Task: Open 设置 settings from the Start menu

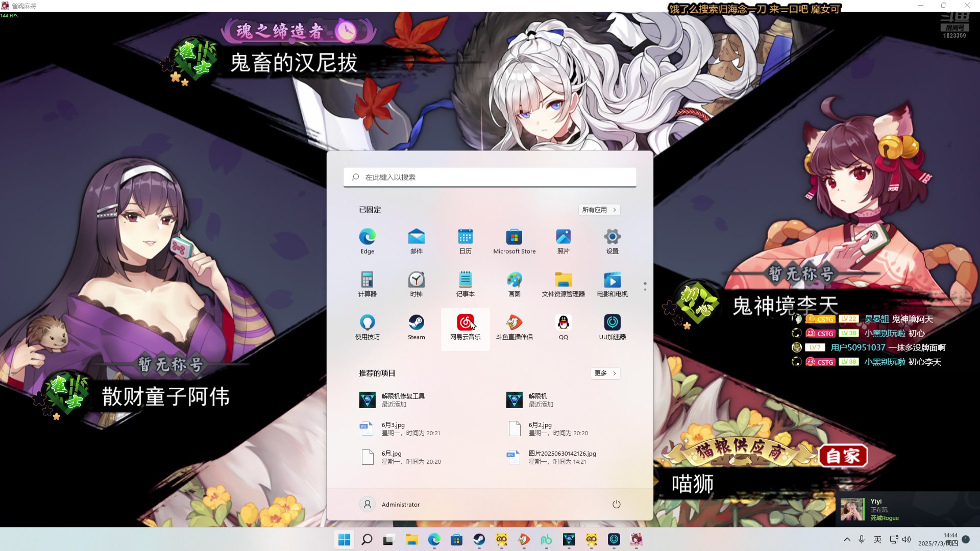Action: 612,241
